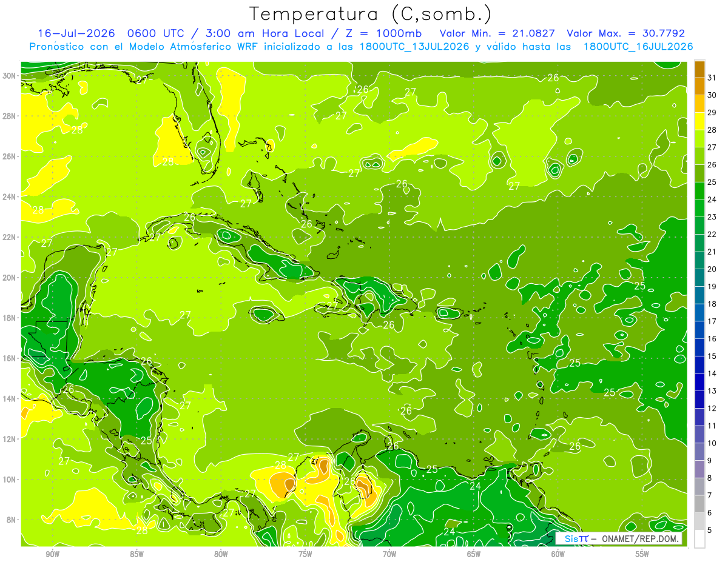The image size is (728, 562).
Task: Click the '30N' latitude axis label
Action: click(x=9, y=75)
